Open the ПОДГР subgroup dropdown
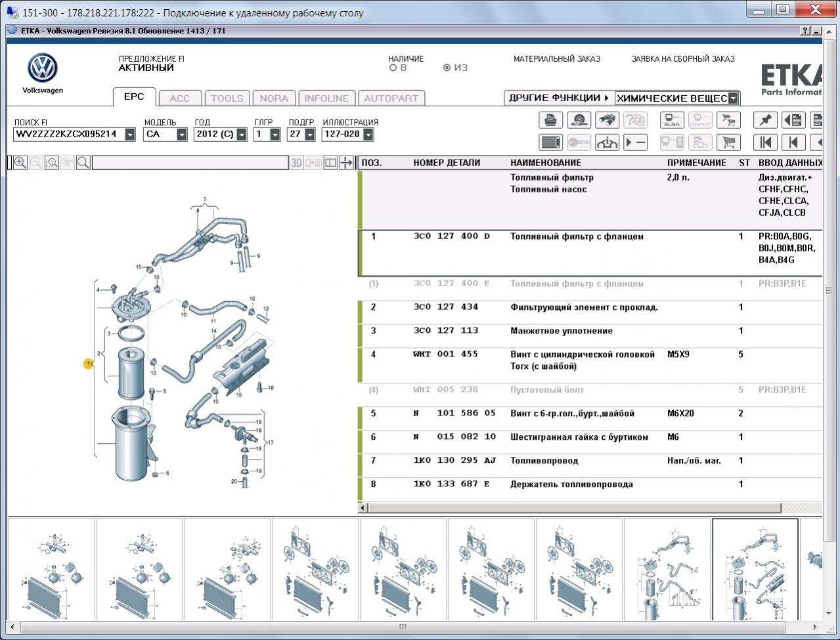The image size is (840, 640). 310,135
